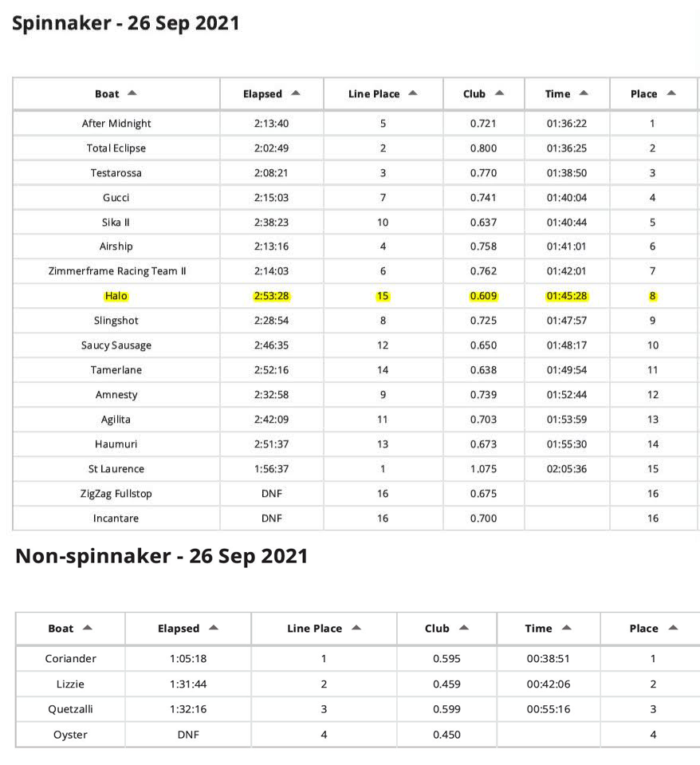Select the Zimmerframe Racing Team II row name
Viewport: 700px width, 765px height.
(116, 271)
